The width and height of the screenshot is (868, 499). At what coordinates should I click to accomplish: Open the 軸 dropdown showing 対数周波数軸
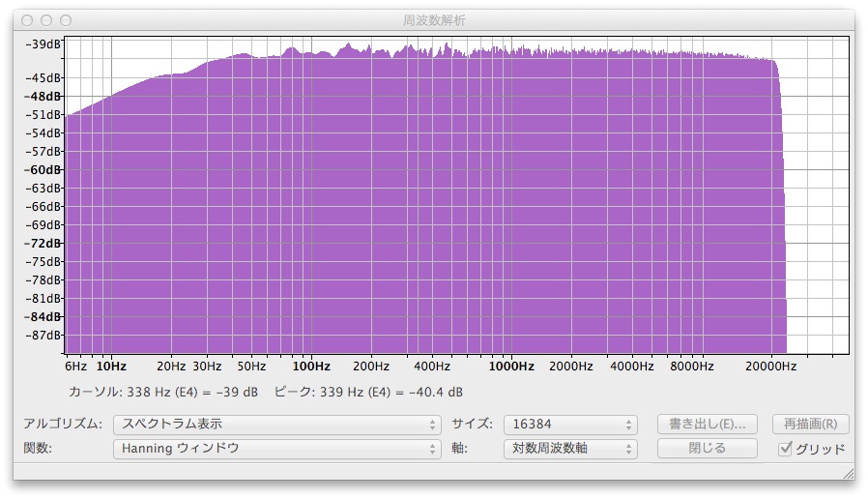570,449
